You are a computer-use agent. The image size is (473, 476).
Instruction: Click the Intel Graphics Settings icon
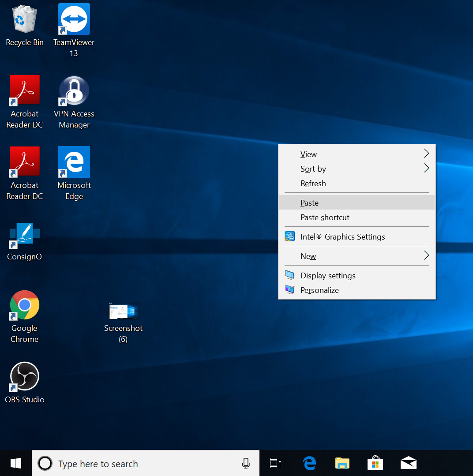point(290,236)
